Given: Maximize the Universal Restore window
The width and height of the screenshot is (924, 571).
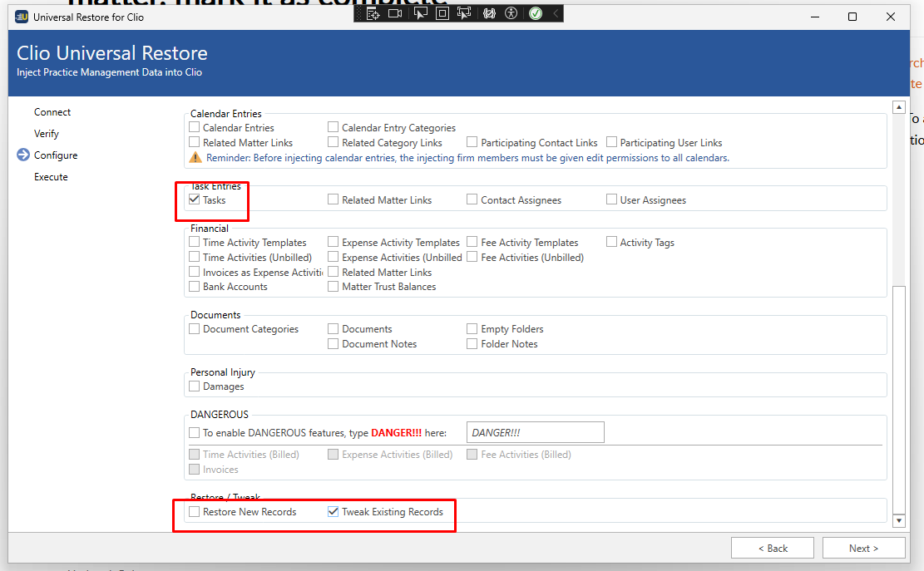Looking at the screenshot, I should pyautogui.click(x=852, y=17).
